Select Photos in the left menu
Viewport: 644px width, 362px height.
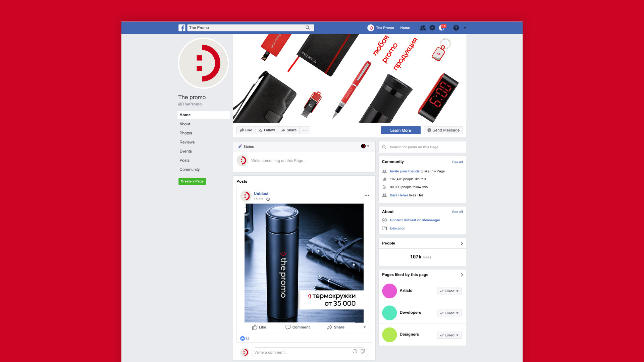[185, 133]
